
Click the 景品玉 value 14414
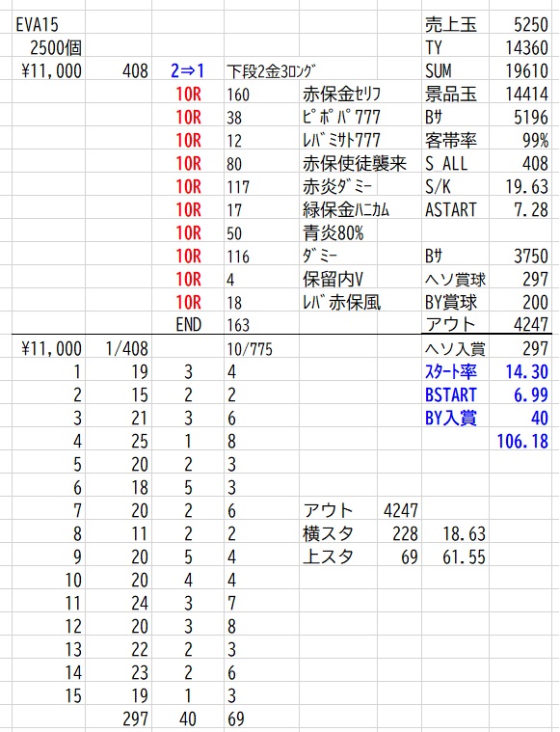tap(526, 94)
